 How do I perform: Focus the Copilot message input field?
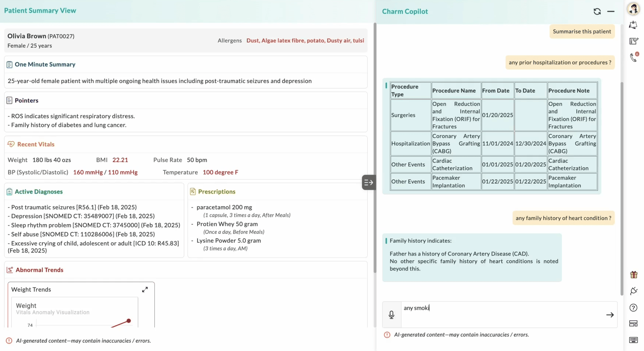(x=502, y=315)
